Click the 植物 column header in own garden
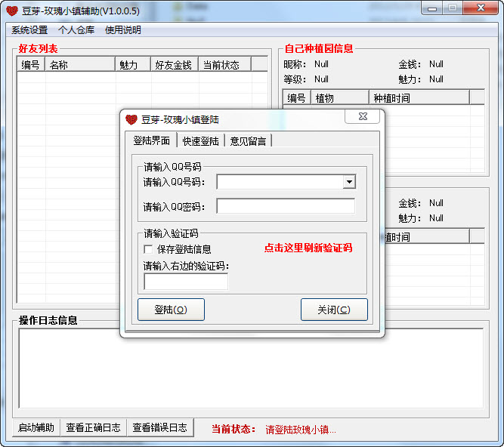The image size is (504, 447). tap(340, 97)
